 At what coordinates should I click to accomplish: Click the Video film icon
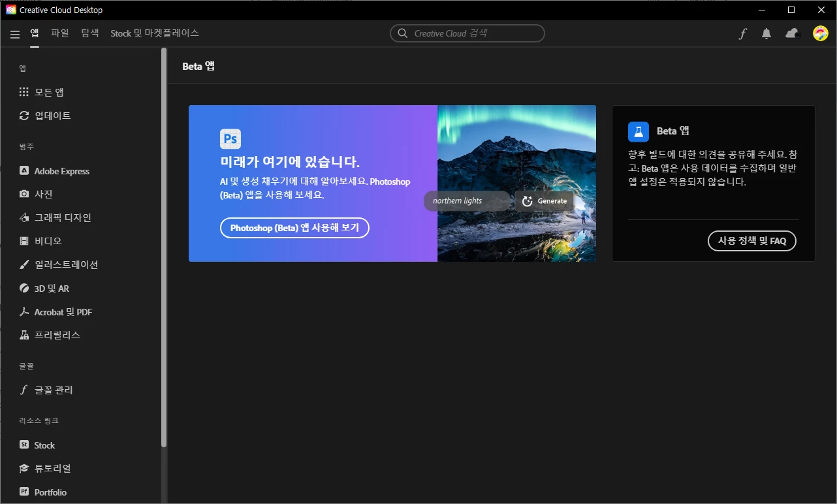(x=24, y=241)
